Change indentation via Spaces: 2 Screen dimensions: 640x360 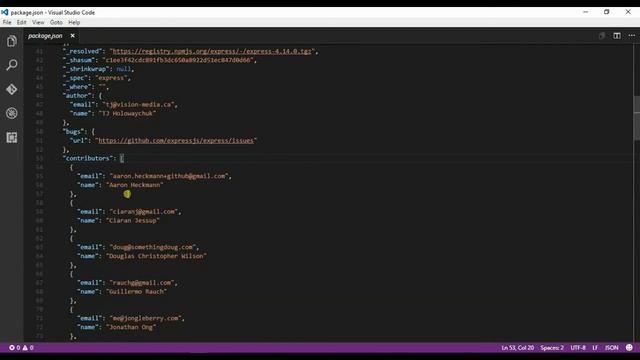tap(552, 348)
